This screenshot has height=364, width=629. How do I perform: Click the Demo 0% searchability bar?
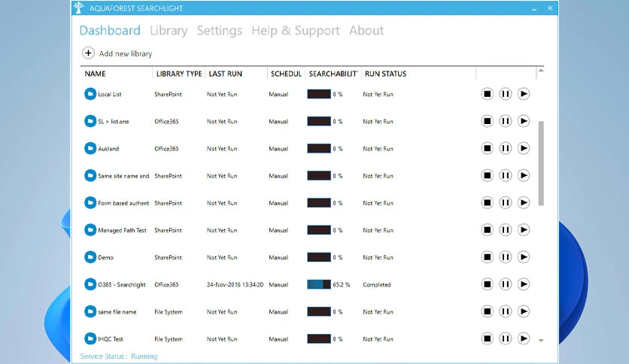coord(319,257)
